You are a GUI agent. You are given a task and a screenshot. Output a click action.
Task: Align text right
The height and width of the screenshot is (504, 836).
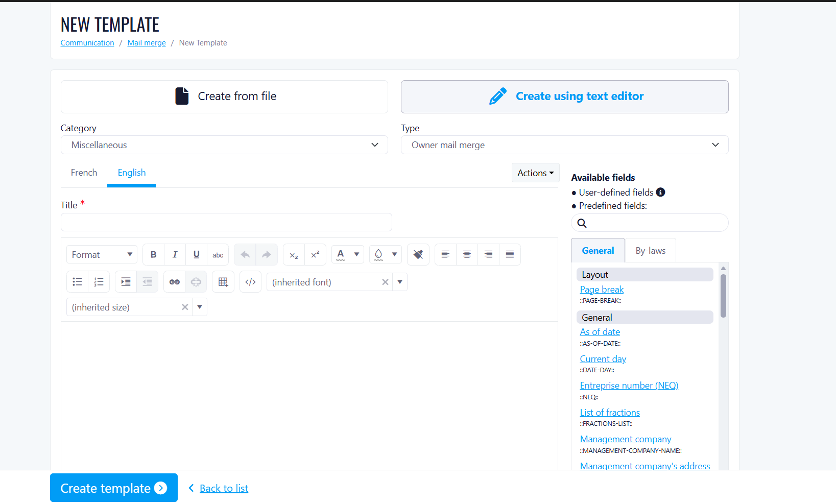(x=488, y=254)
